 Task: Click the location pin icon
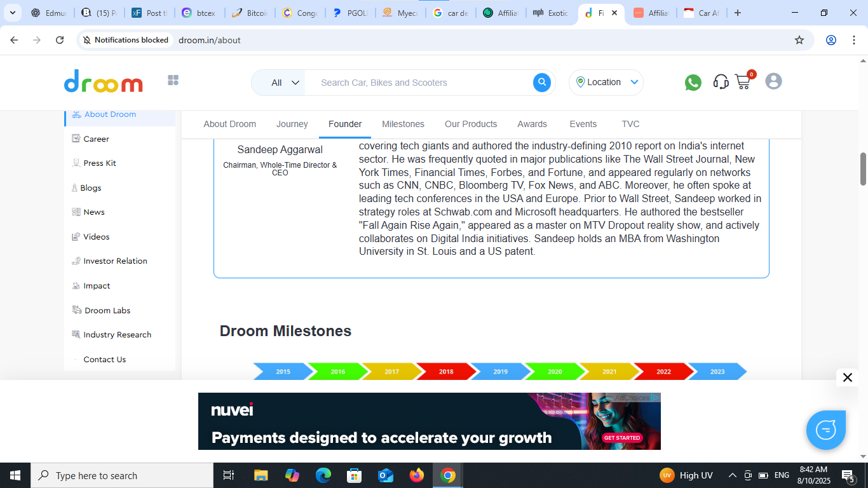click(x=580, y=82)
